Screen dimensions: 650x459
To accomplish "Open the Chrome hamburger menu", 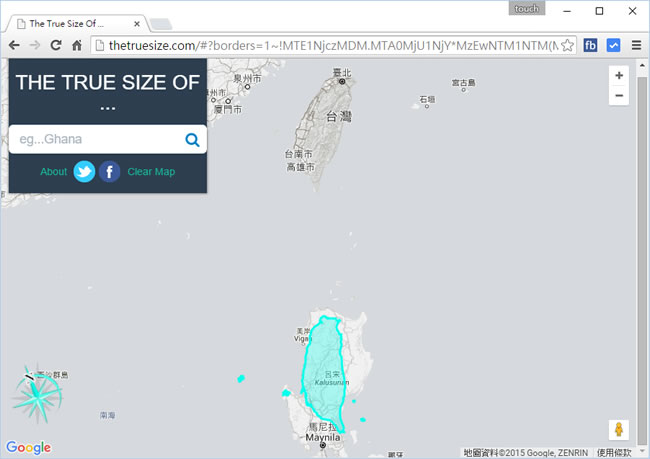I will point(636,45).
